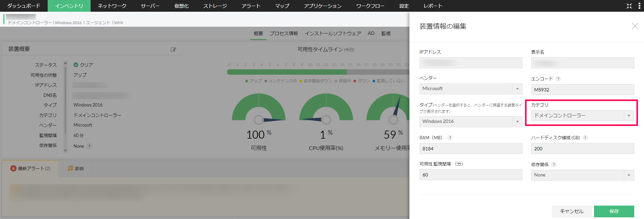644x219 pixels.
Task: Switch to the 概要 tab
Action: [x=258, y=33]
